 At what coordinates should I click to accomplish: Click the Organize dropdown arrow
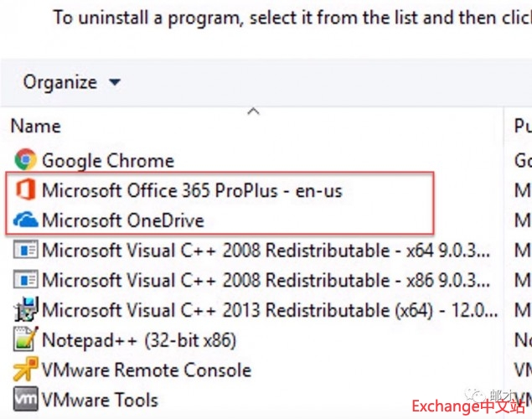point(115,82)
